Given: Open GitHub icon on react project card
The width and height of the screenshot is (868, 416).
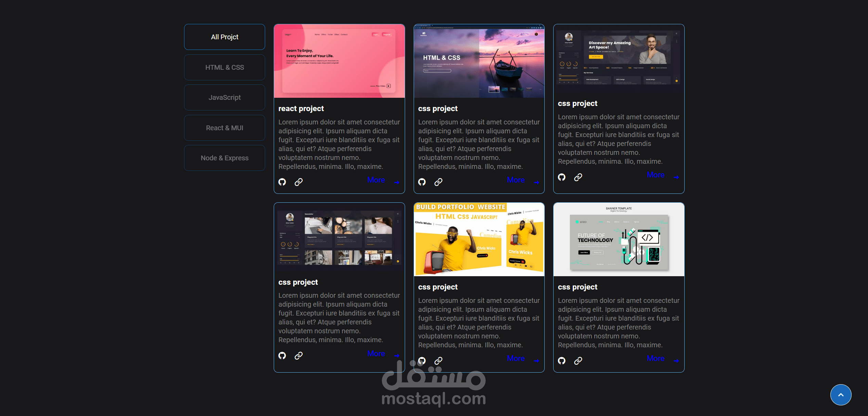Looking at the screenshot, I should pyautogui.click(x=282, y=182).
